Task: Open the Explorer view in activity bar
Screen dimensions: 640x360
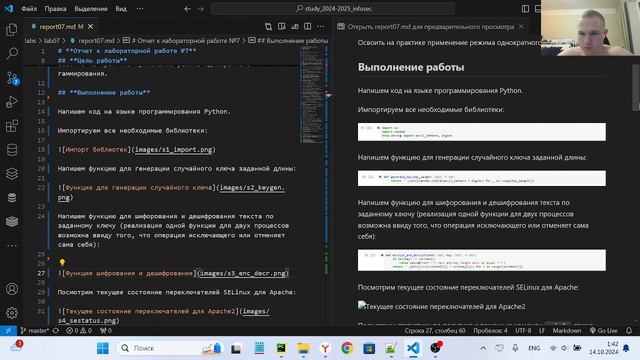Action: [x=12, y=29]
